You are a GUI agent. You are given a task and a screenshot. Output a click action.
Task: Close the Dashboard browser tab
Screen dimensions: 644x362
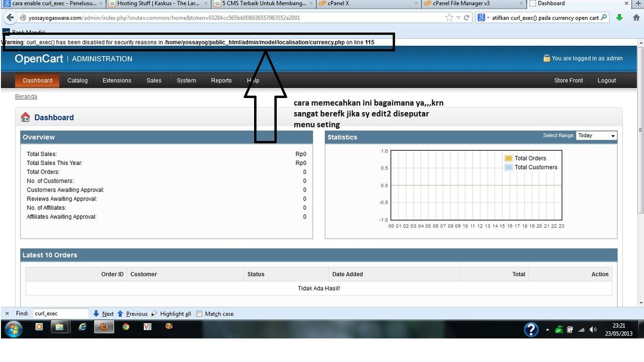click(627, 4)
